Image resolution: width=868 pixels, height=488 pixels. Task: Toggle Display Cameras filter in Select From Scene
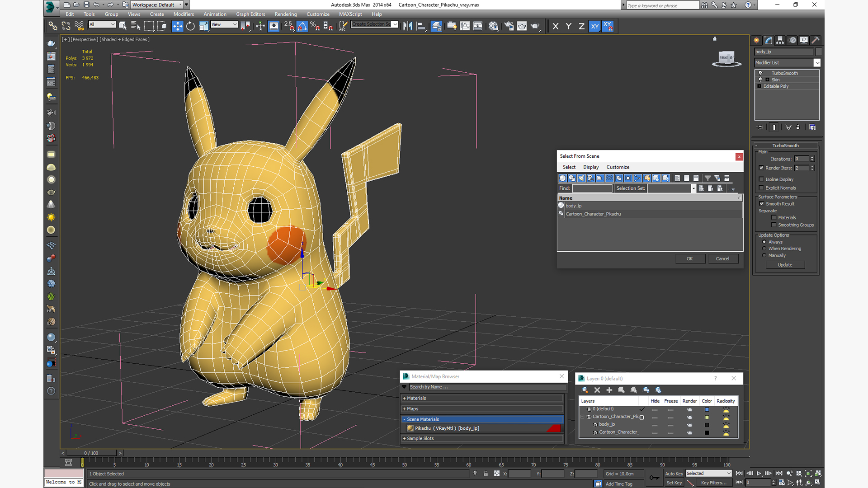click(590, 178)
